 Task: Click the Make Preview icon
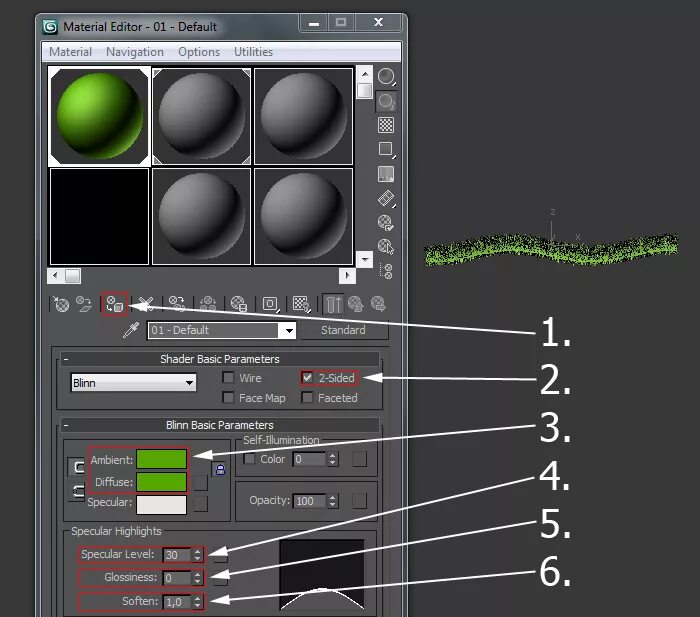tap(386, 199)
